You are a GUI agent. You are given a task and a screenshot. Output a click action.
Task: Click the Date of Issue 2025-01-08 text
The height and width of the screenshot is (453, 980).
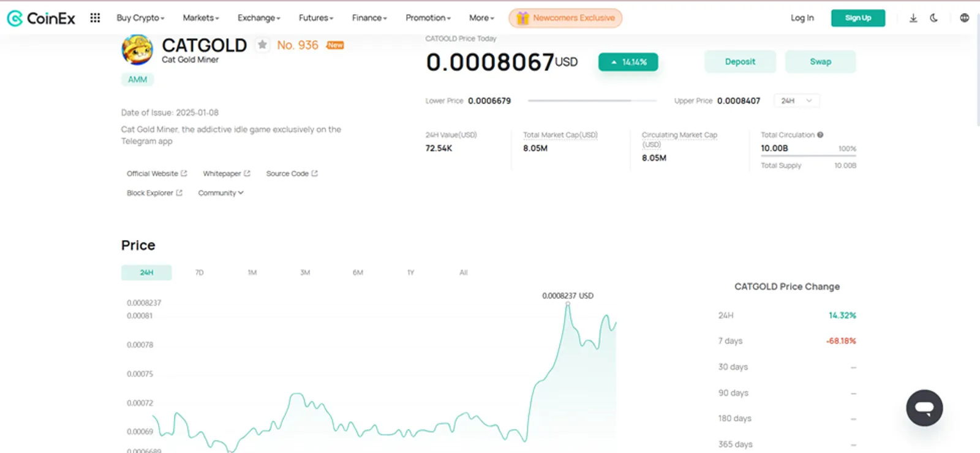click(170, 113)
